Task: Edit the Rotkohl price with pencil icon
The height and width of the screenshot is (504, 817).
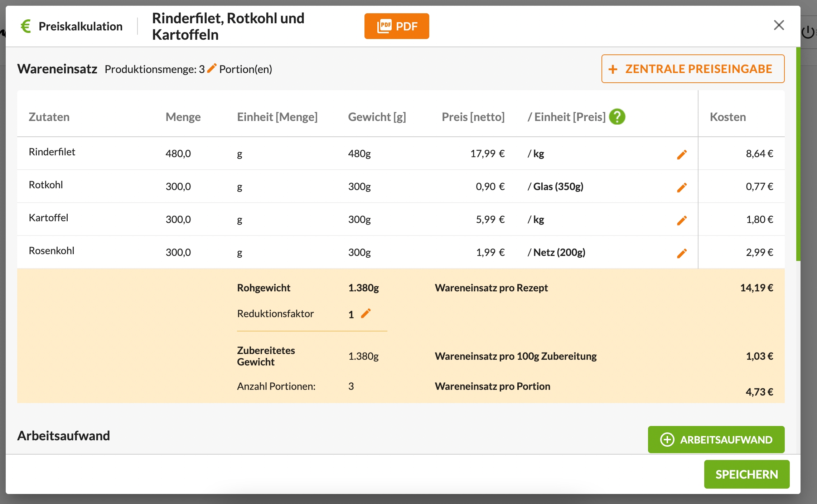Action: 682,187
